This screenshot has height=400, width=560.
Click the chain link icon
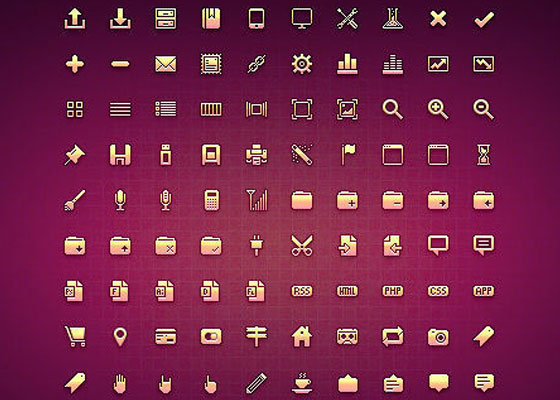click(x=256, y=64)
